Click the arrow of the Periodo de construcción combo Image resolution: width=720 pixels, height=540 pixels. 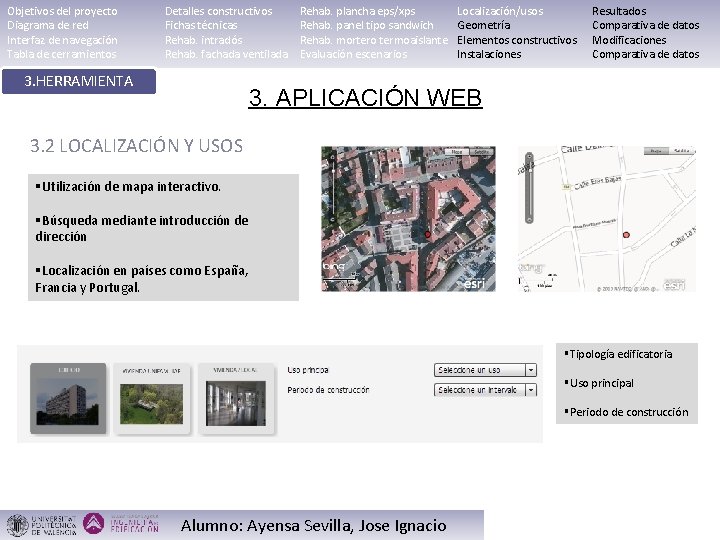pyautogui.click(x=531, y=390)
